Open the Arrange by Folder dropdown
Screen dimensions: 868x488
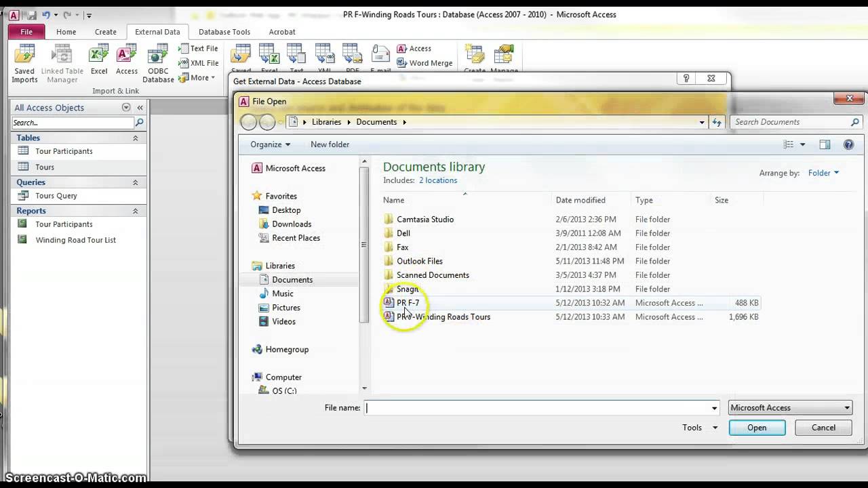point(823,173)
